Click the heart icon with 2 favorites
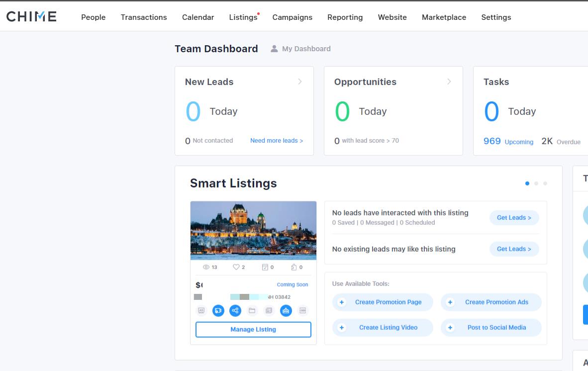This screenshot has width=588, height=371. tap(236, 267)
